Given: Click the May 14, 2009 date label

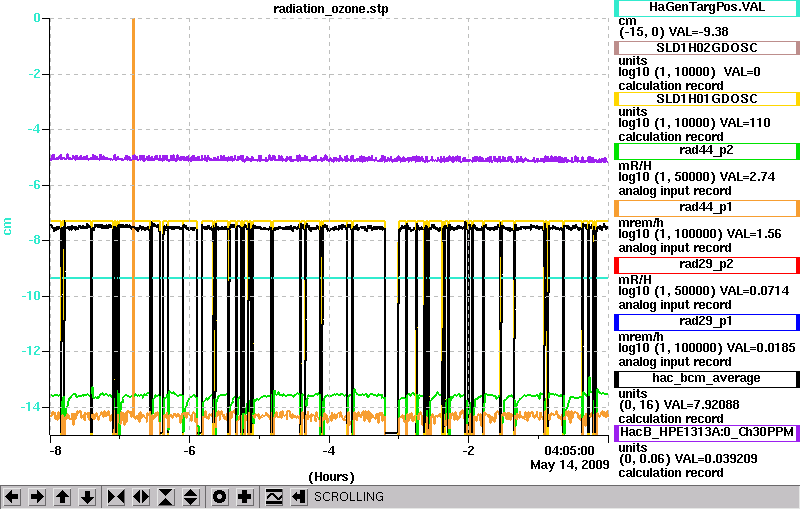Looking at the screenshot, I should (x=569, y=465).
